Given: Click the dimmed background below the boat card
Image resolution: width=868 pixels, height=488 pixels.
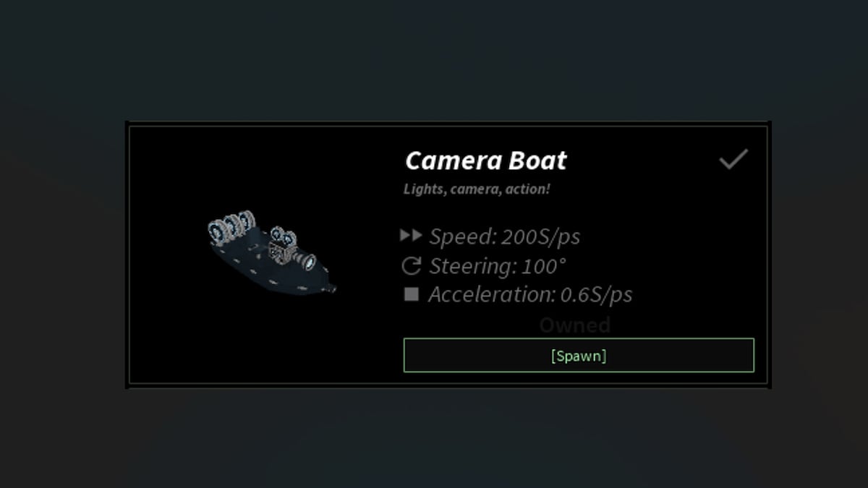Looking at the screenshot, I should pyautogui.click(x=434, y=437).
